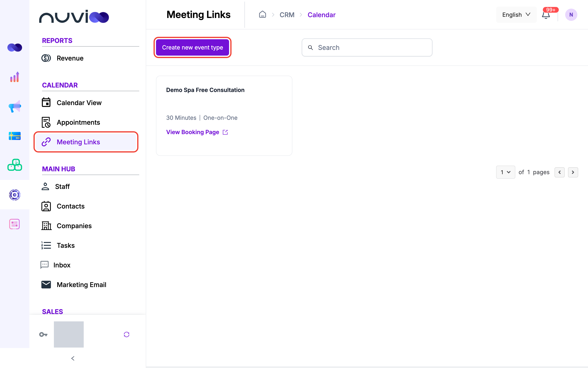
Task: Open the bar chart analytics icon
Action: pyautogui.click(x=14, y=77)
